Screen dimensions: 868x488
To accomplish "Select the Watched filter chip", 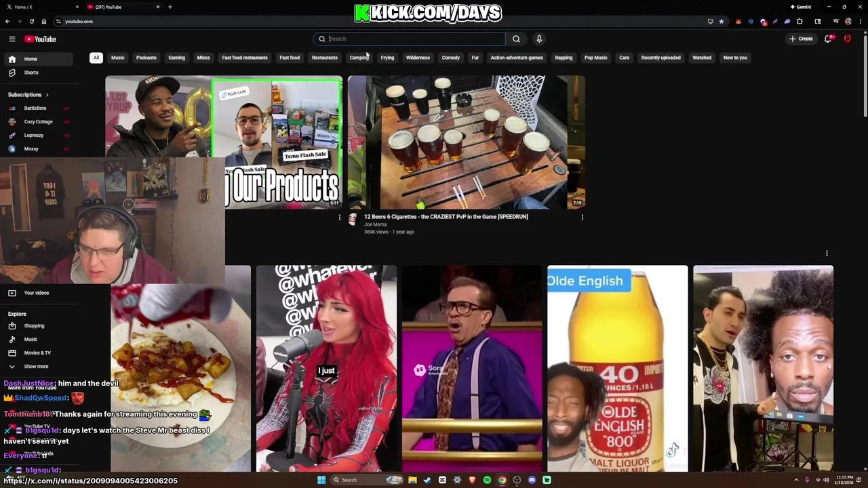I will coord(702,58).
